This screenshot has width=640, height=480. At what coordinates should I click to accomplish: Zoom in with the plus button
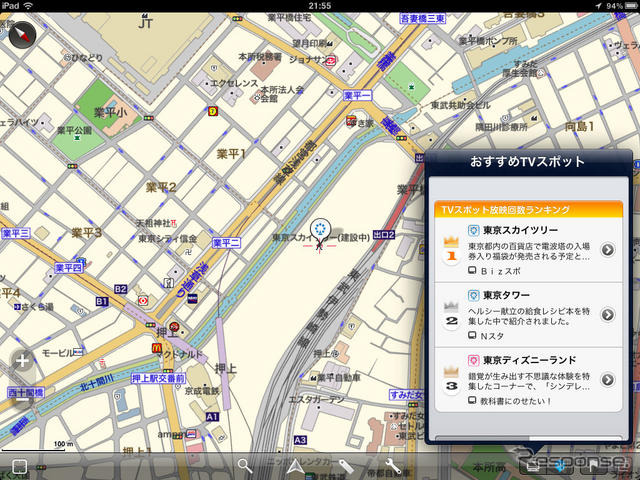pos(22,361)
